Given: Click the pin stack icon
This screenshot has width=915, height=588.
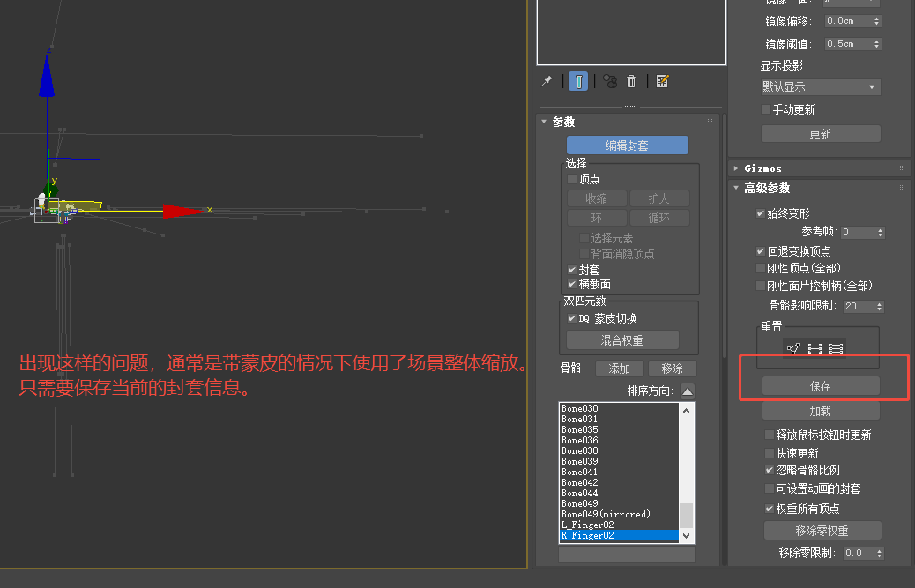Looking at the screenshot, I should pos(547,81).
